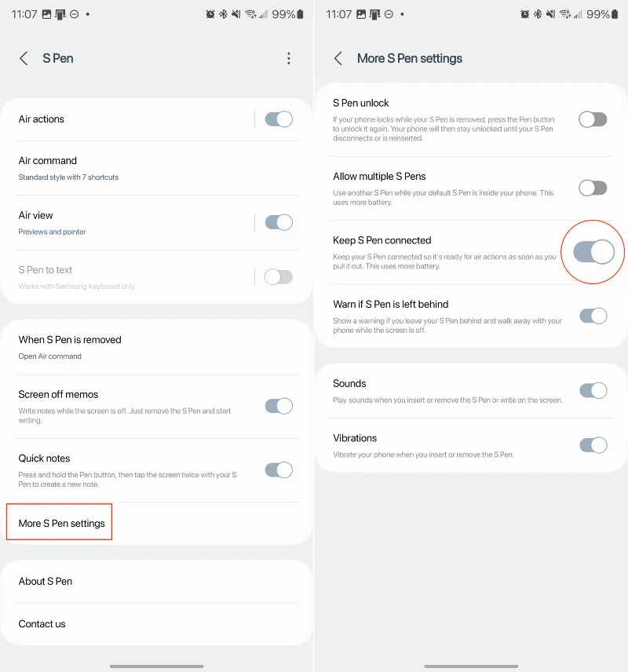Image resolution: width=628 pixels, height=672 pixels.
Task: Tap battery icon in left status bar
Action: click(301, 14)
